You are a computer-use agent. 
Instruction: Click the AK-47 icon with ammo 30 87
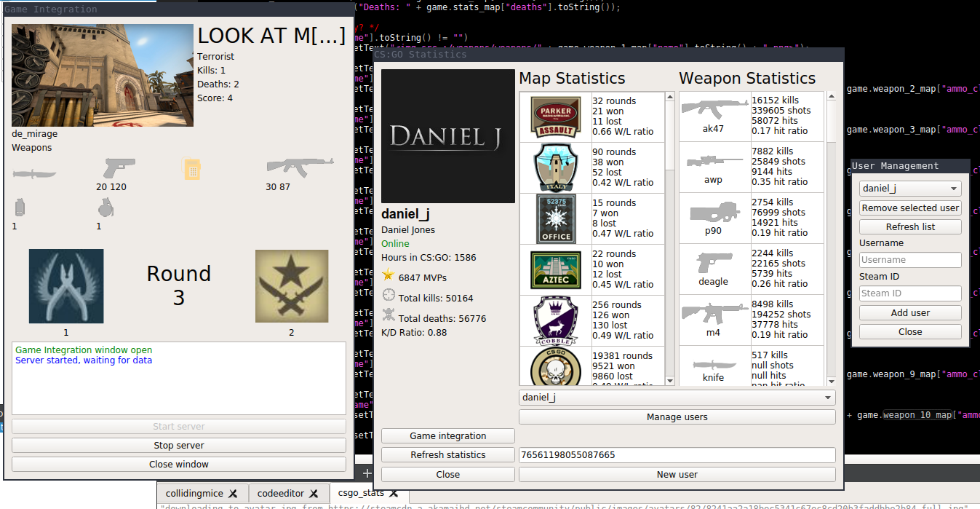point(300,168)
